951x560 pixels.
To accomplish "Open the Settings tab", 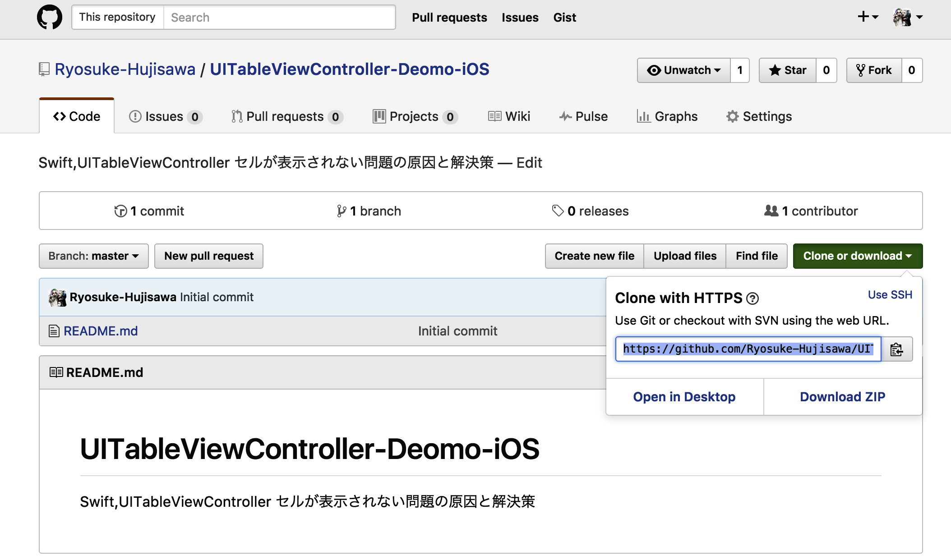I will 759,116.
